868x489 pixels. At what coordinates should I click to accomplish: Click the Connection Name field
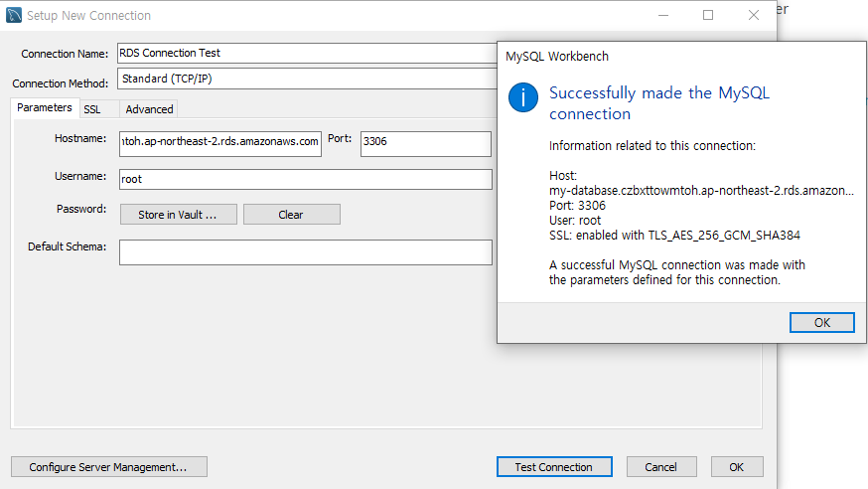click(x=308, y=53)
